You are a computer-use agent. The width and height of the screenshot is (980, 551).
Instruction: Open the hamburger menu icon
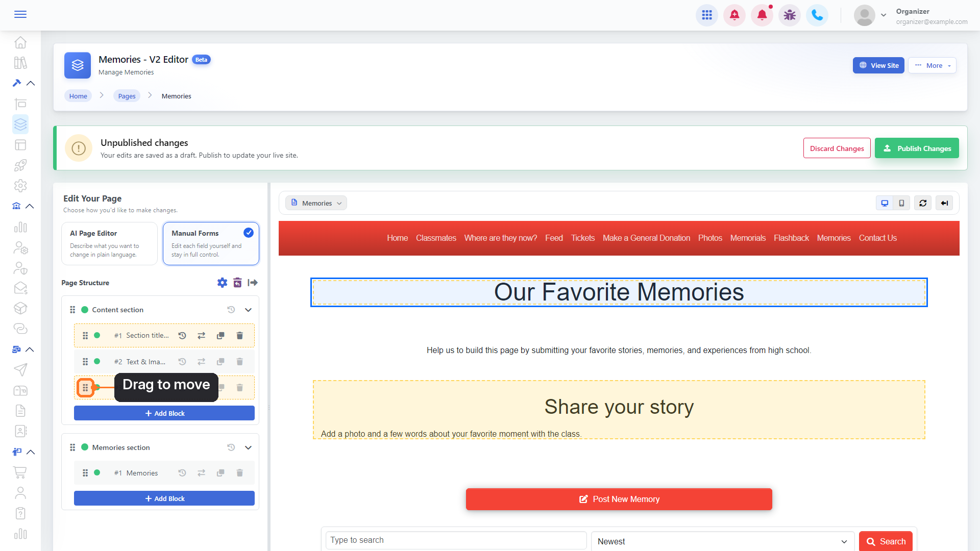tap(20, 14)
